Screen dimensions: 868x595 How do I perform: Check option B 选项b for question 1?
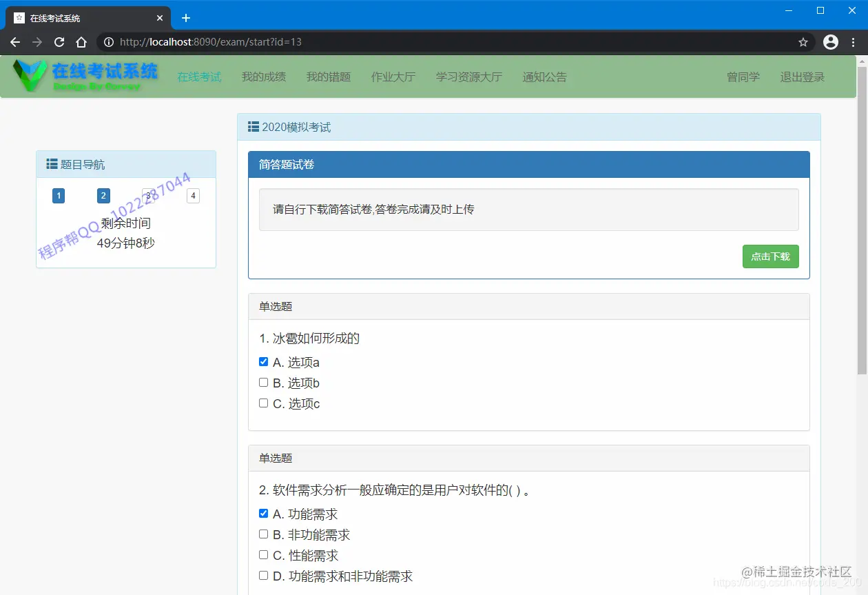pos(263,382)
